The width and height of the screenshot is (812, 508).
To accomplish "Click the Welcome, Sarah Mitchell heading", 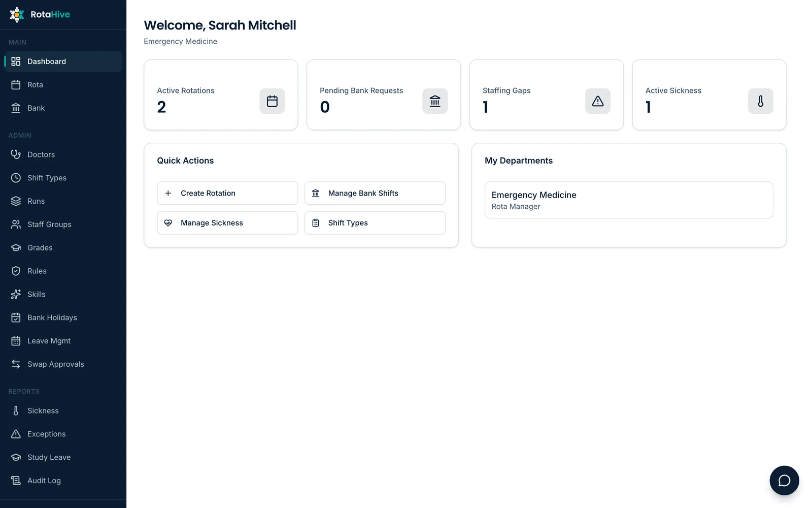I will (220, 25).
